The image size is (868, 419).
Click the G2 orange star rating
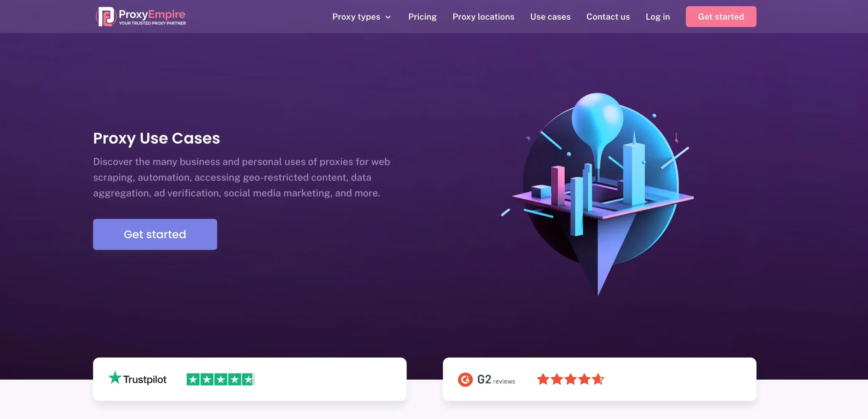570,379
